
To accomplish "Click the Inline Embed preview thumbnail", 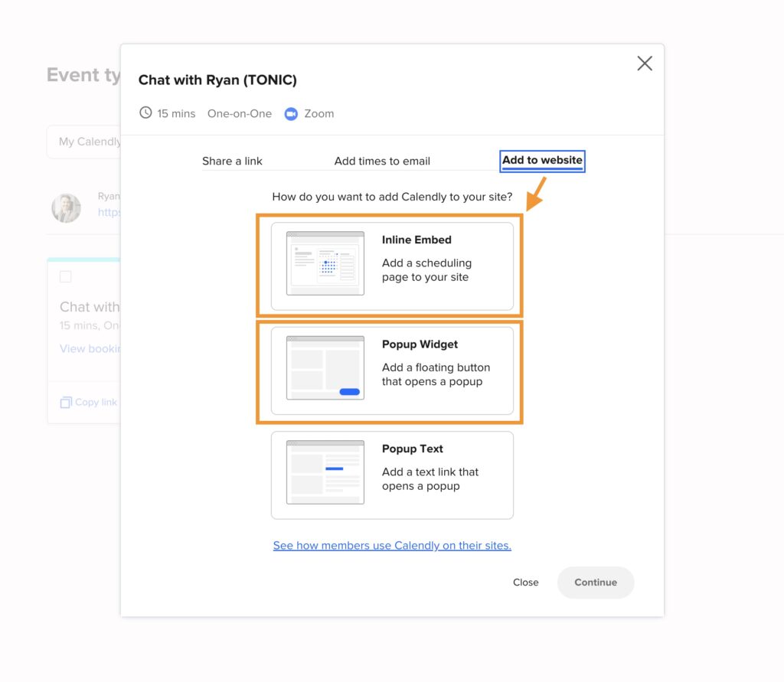I will tap(325, 263).
